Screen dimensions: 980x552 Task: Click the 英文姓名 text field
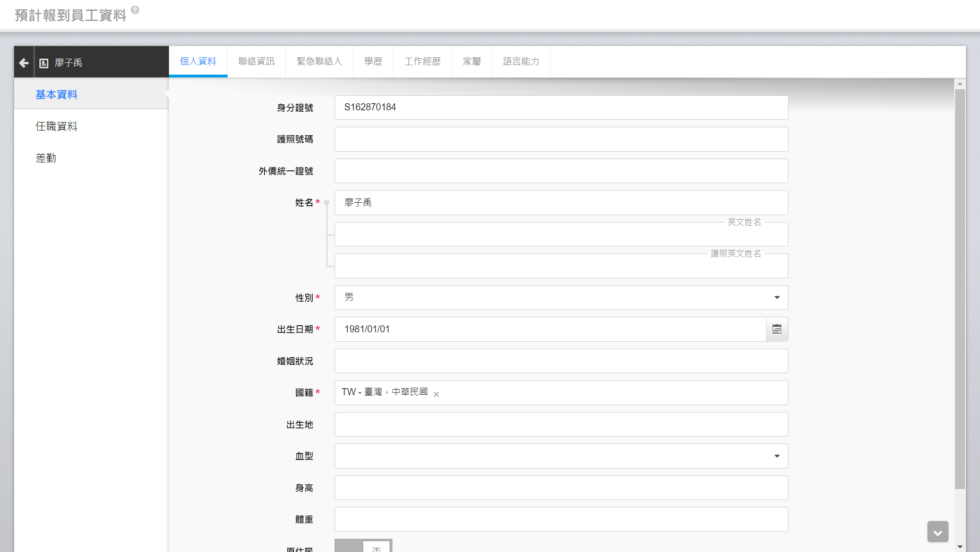(x=561, y=235)
